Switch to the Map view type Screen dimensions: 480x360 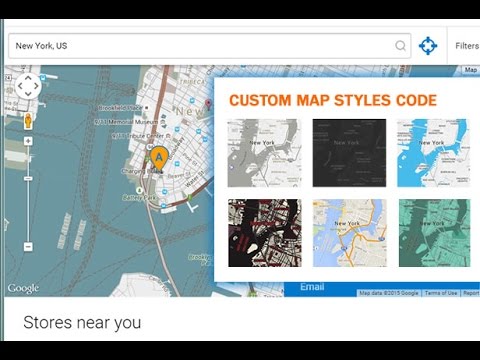pyautogui.click(x=471, y=70)
